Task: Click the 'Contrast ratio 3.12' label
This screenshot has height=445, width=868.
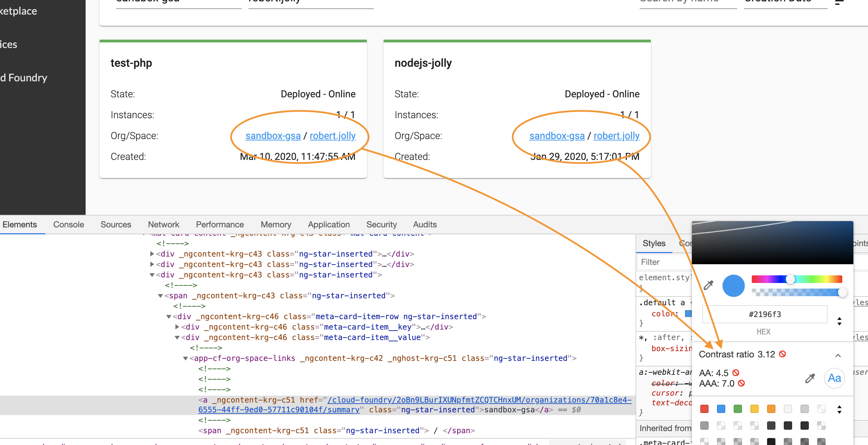Action: point(737,354)
